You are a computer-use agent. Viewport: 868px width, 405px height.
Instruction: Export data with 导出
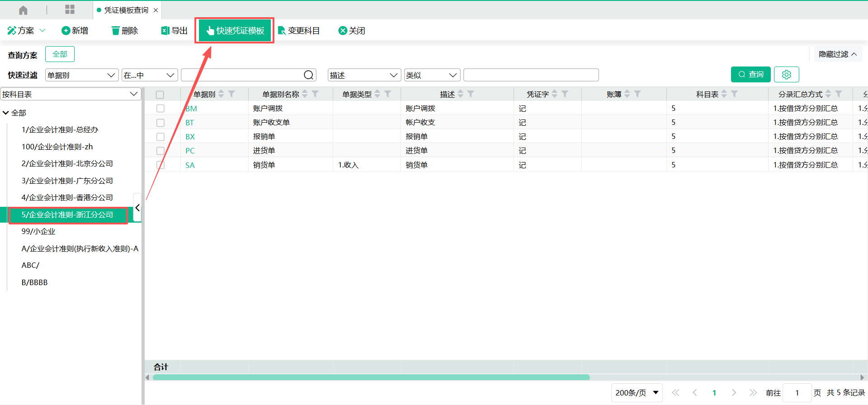(x=175, y=30)
